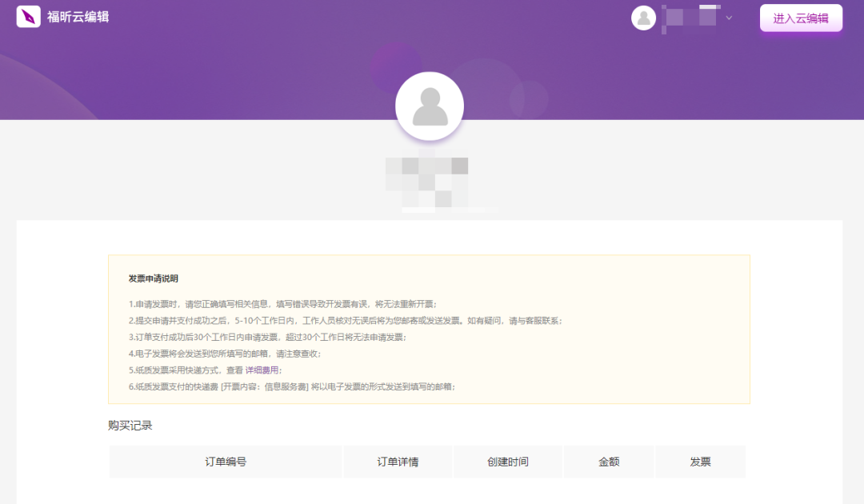Image resolution: width=864 pixels, height=504 pixels.
Task: Select the 订单详情 column header
Action: coord(398,462)
